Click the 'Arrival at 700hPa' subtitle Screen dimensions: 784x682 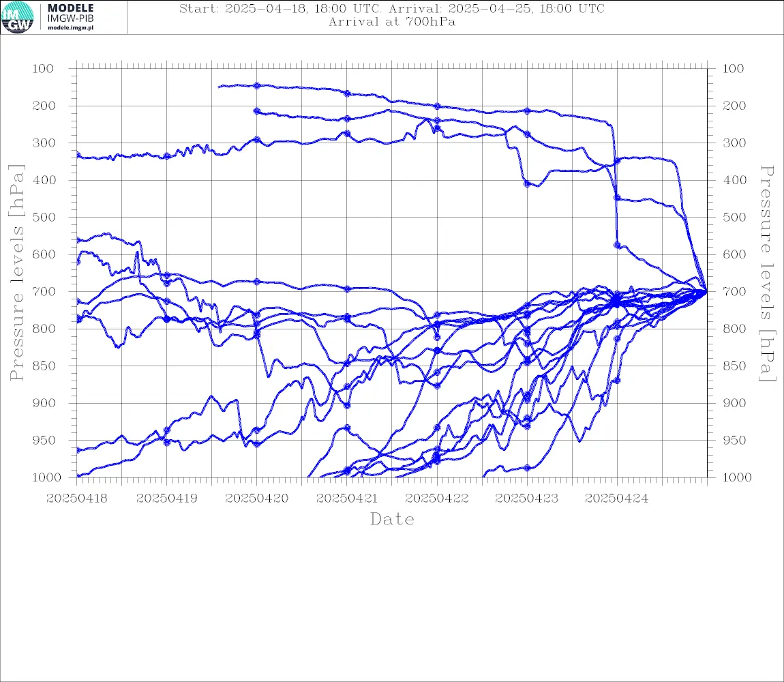[392, 22]
